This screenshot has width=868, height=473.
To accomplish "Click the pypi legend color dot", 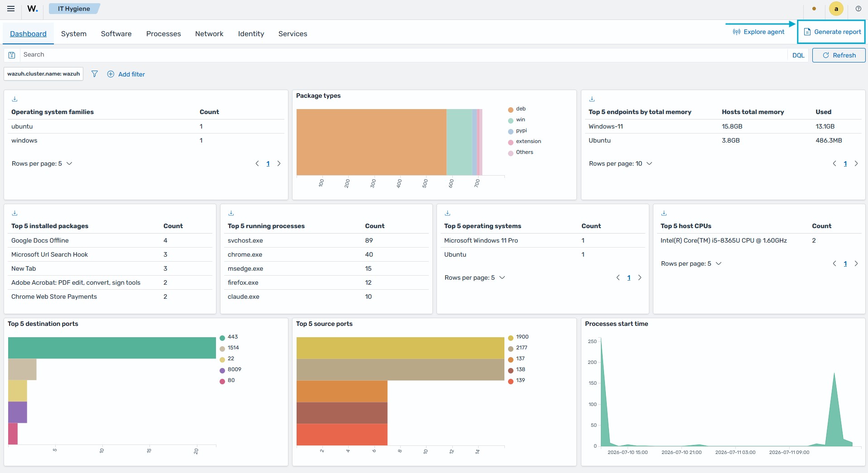I will [x=511, y=131].
